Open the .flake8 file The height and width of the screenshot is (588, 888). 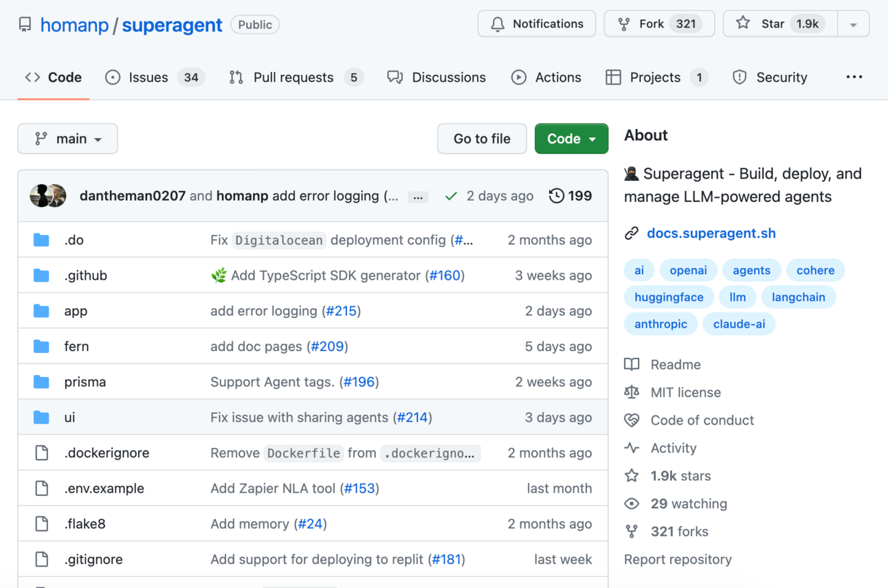click(85, 524)
